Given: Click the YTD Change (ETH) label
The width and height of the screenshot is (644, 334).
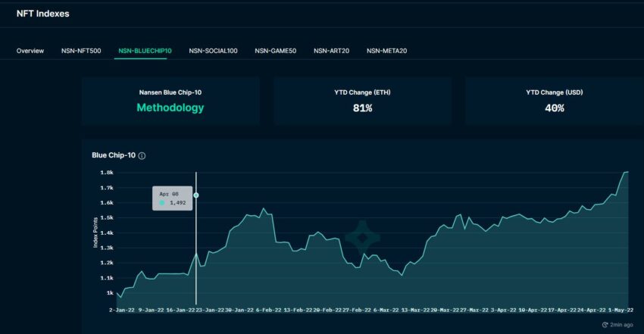Looking at the screenshot, I should tap(362, 92).
